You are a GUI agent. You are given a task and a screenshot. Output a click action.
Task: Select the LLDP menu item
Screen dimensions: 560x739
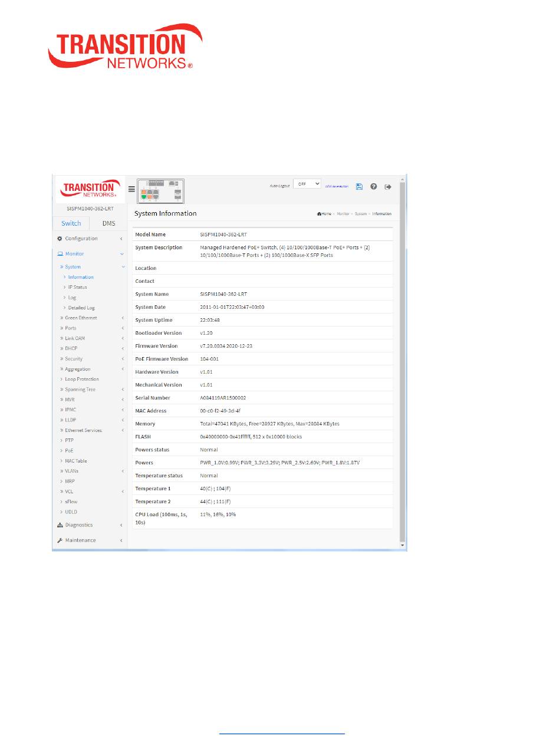click(71, 420)
